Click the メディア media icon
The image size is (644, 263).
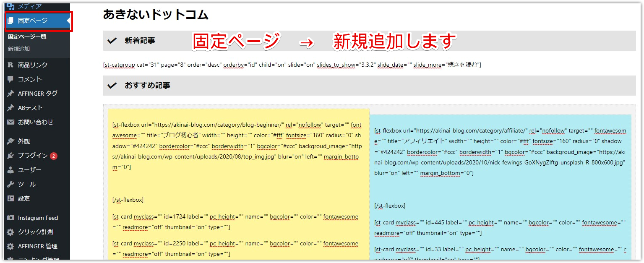[10, 6]
